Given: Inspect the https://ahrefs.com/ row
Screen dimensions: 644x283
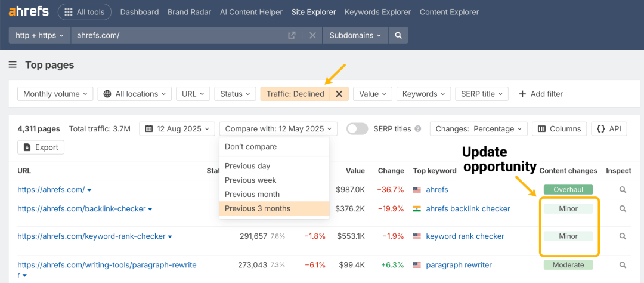Looking at the screenshot, I should 623,190.
